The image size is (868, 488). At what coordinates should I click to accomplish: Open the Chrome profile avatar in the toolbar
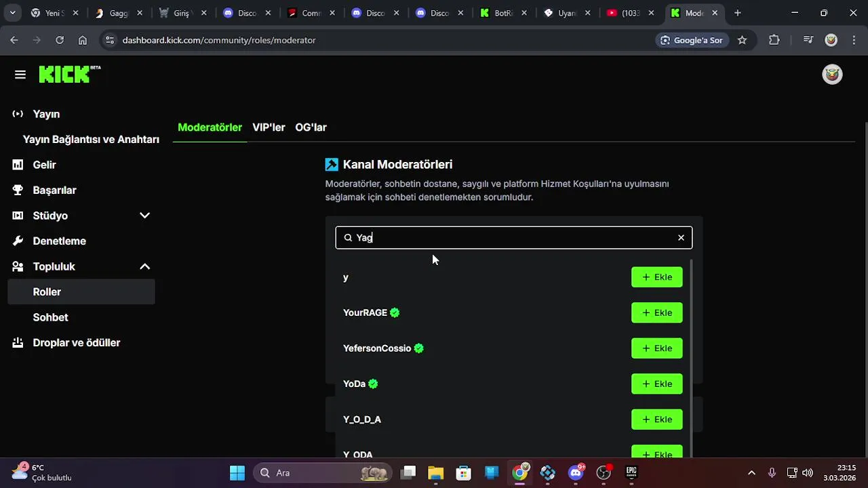[831, 40]
